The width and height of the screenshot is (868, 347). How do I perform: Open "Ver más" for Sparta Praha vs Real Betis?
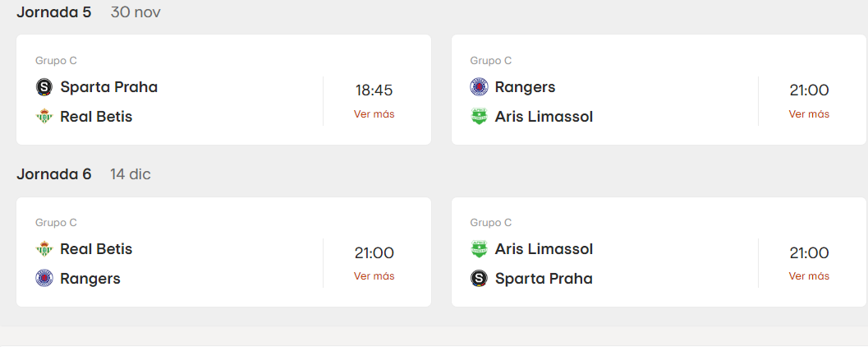click(374, 114)
